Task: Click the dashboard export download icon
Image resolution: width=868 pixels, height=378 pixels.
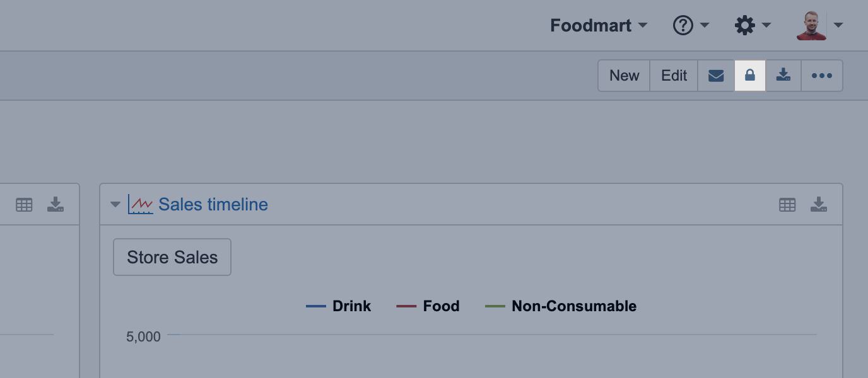Action: pyautogui.click(x=783, y=76)
